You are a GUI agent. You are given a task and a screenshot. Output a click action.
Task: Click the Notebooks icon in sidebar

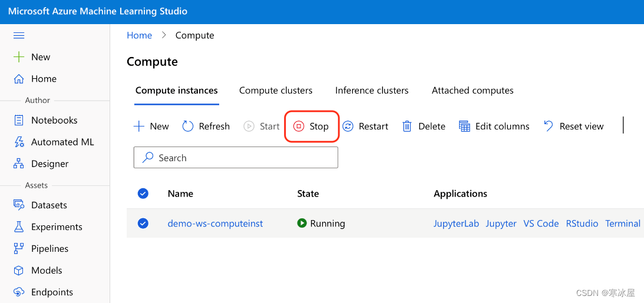[x=19, y=120]
